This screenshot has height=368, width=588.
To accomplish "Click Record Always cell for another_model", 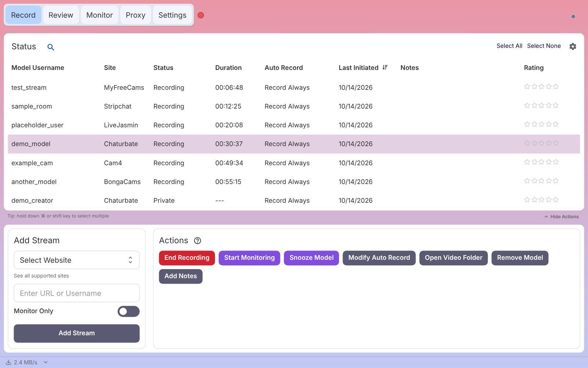I will (x=287, y=182).
